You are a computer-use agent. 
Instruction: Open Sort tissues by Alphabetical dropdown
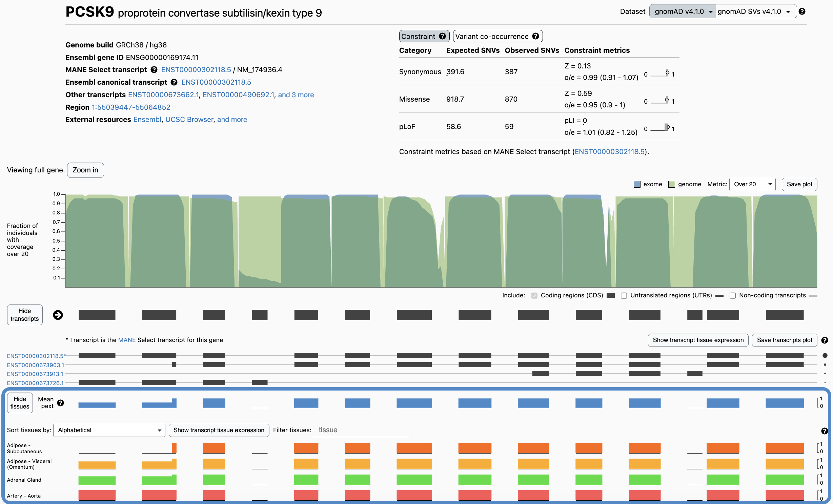(109, 430)
